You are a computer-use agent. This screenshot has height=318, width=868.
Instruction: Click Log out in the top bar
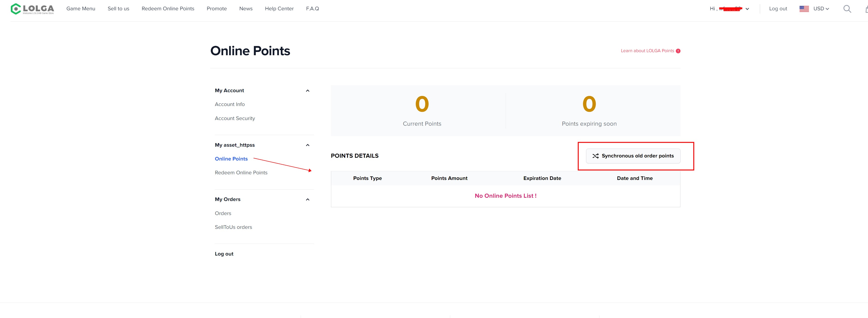pyautogui.click(x=778, y=9)
